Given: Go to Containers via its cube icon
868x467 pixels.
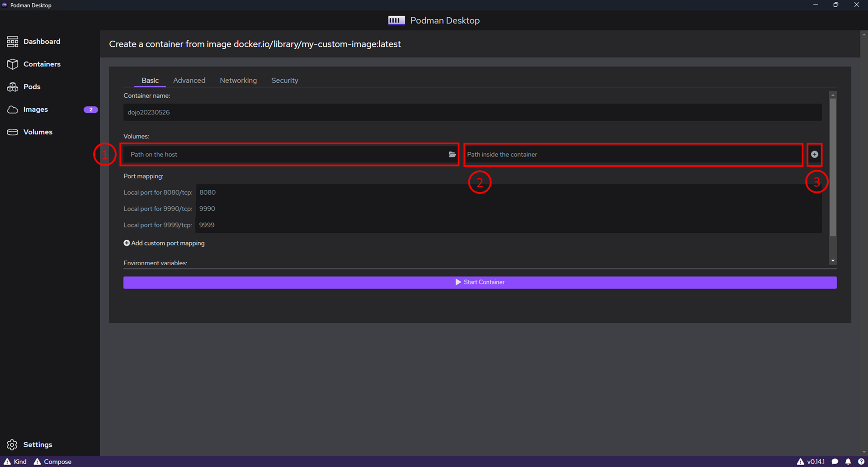Looking at the screenshot, I should [13, 64].
